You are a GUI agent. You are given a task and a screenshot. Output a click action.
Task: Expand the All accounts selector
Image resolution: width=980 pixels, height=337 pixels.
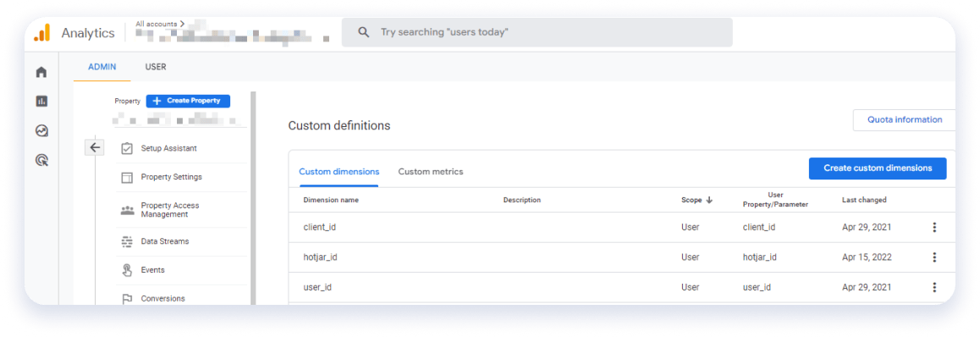pos(160,24)
